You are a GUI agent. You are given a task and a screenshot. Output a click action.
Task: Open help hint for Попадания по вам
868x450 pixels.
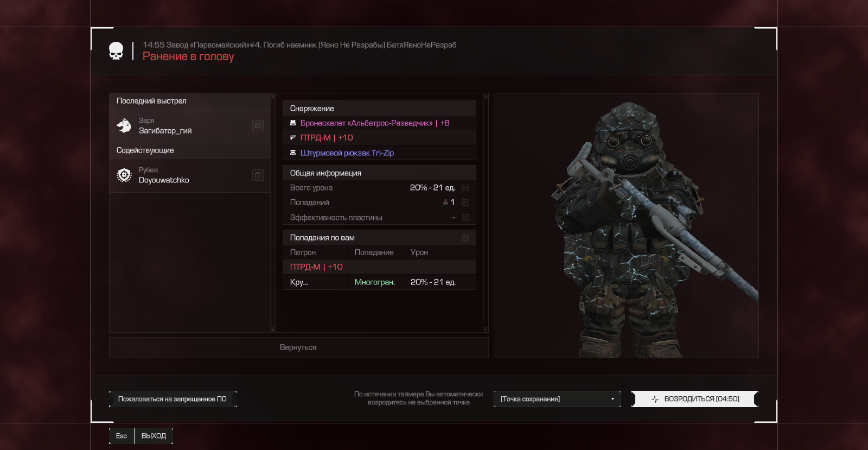(x=465, y=238)
